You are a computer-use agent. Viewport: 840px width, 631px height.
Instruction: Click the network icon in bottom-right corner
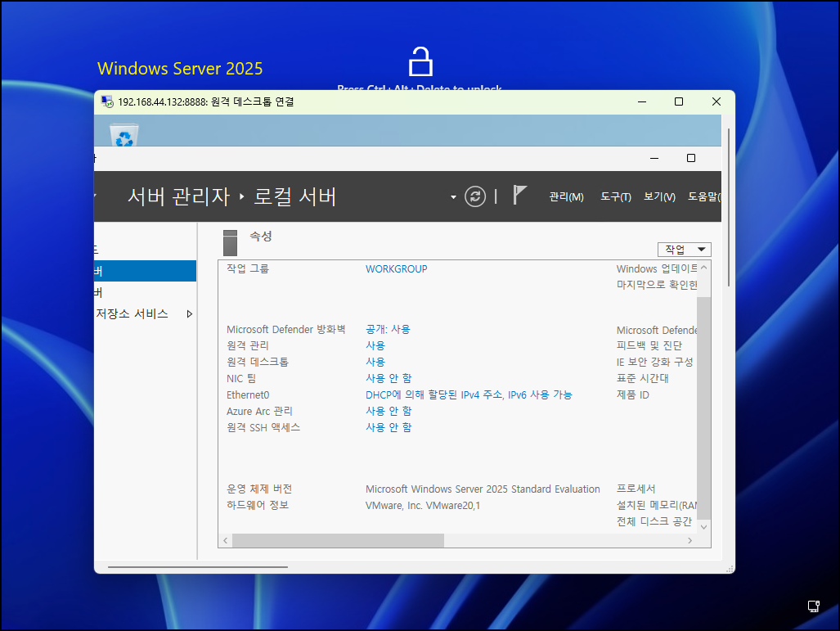click(x=814, y=606)
